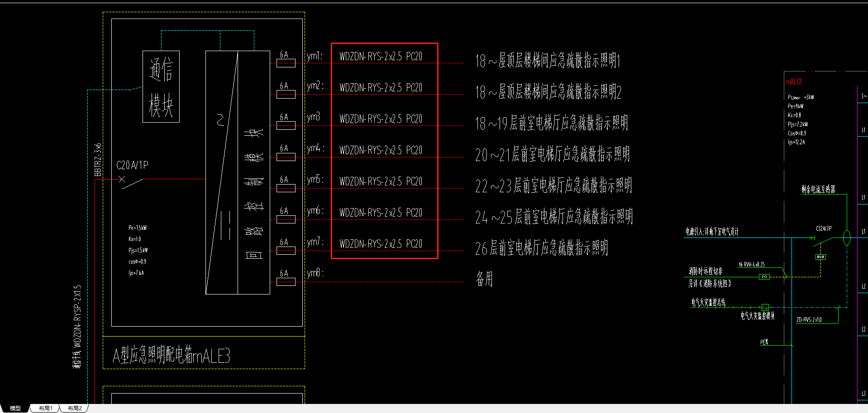Select the ym3 circuit label
This screenshot has height=413, width=868.
[x=314, y=117]
